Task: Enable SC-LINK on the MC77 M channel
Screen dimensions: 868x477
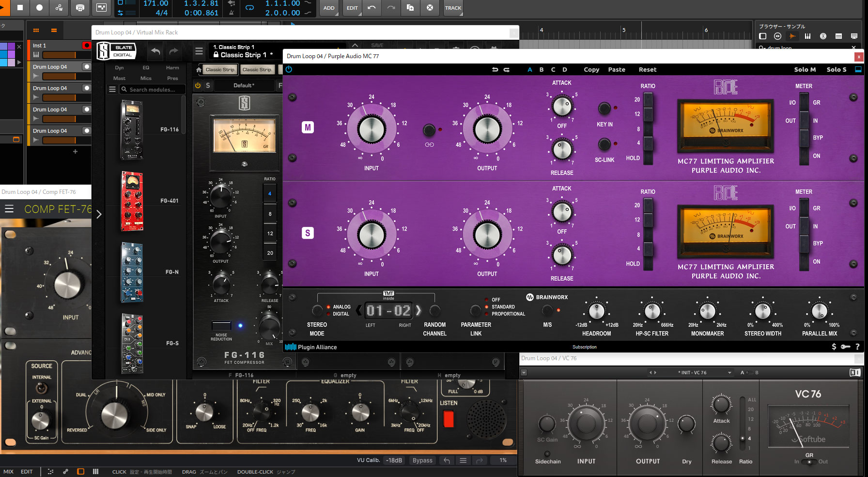Action: click(604, 144)
